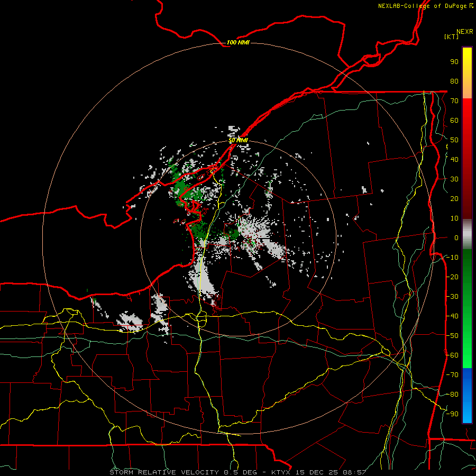476x476 pixels.
Task: Click the -70 scale value
Action: pyautogui.click(x=452, y=375)
